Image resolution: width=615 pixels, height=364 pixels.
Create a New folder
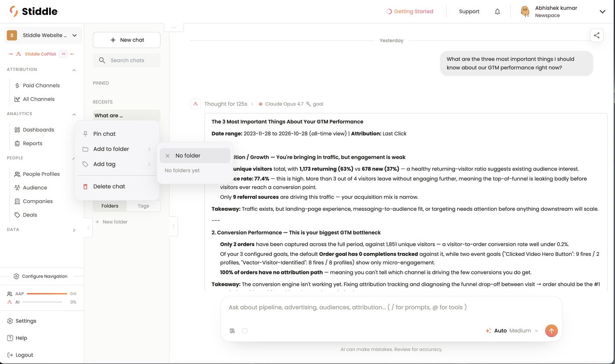[112, 222]
